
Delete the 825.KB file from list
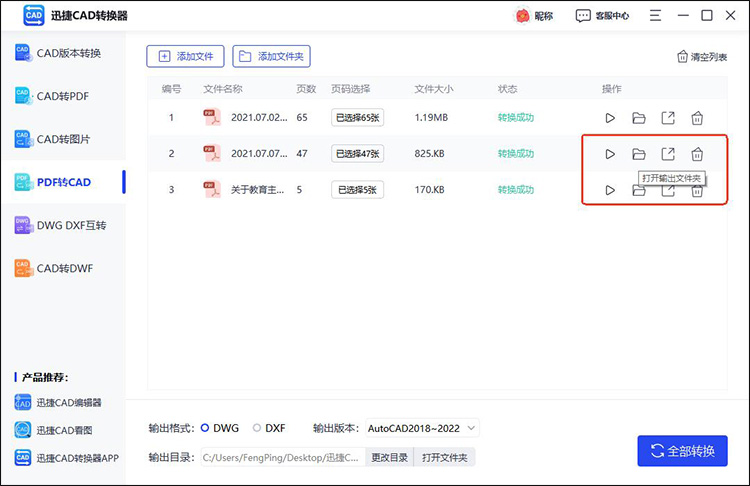point(697,154)
